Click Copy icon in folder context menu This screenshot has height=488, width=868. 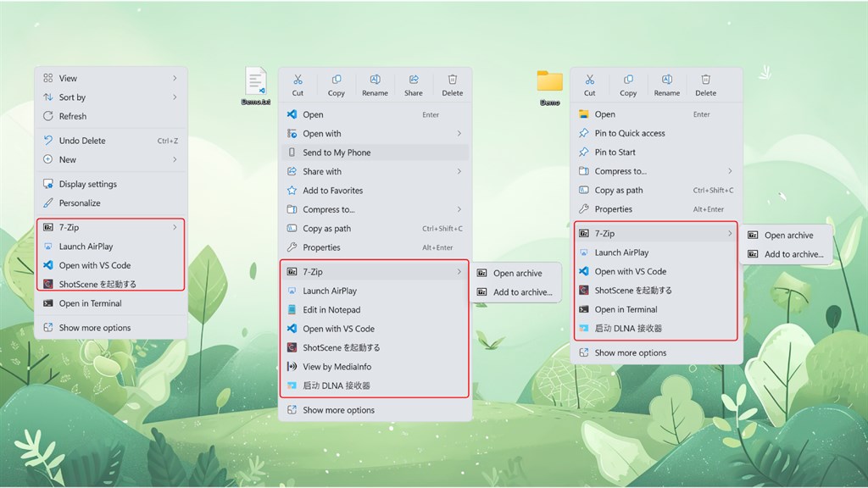[628, 80]
